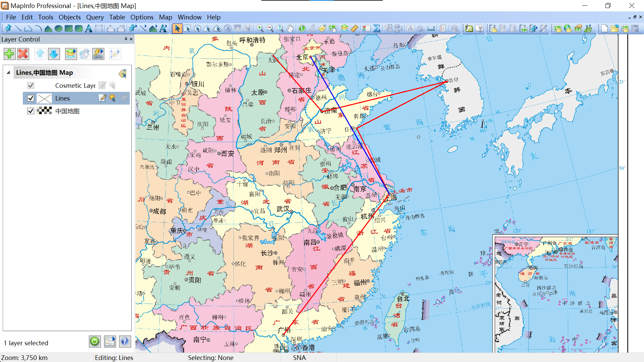The image size is (644, 362).
Task: Click red X Remove Layers button
Action: coord(23,54)
